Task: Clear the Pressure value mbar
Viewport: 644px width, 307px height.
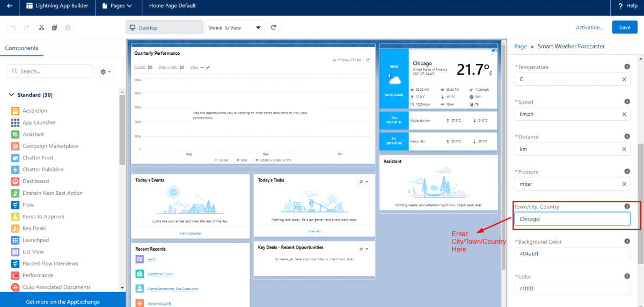Action: pos(624,184)
